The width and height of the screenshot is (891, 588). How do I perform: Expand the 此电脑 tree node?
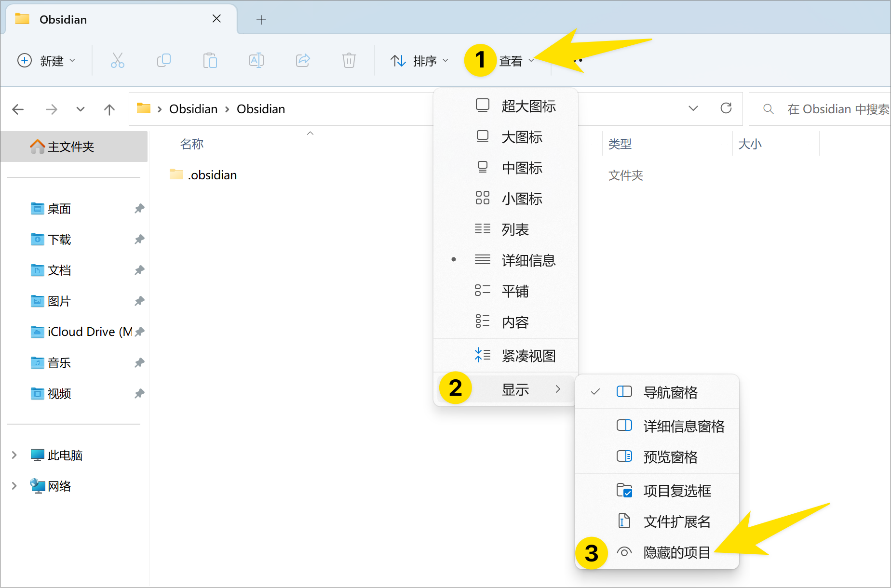point(14,455)
